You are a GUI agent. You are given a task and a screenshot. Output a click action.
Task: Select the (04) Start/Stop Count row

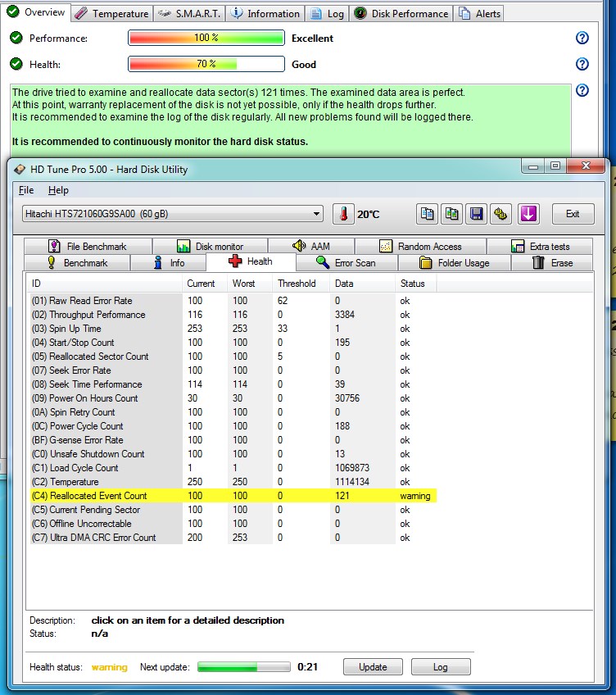[233, 343]
